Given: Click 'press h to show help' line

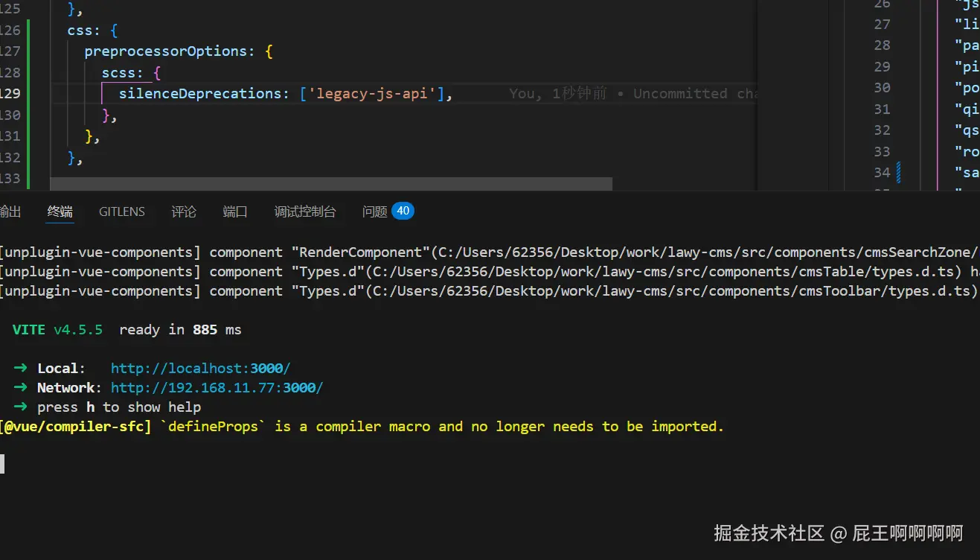Looking at the screenshot, I should (x=119, y=407).
